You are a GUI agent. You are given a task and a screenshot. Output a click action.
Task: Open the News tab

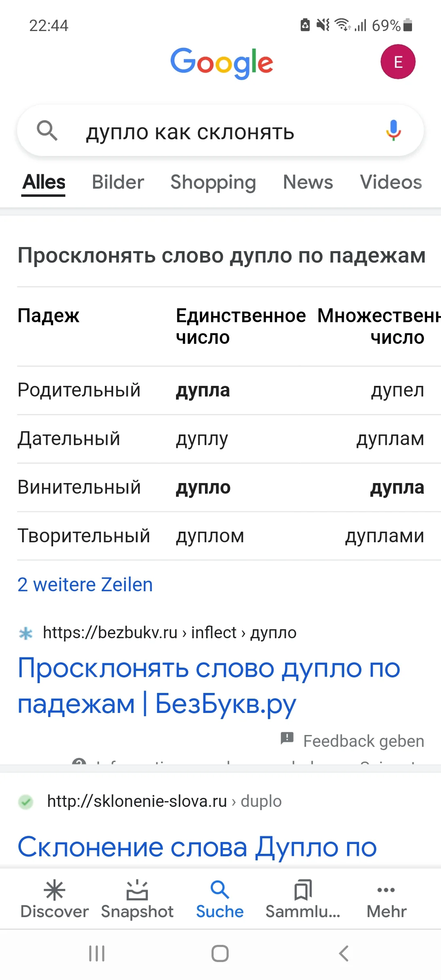coord(308,183)
